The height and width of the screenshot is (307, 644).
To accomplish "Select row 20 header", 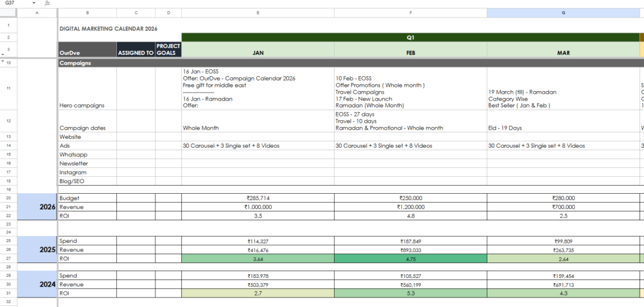I will click(x=8, y=198).
